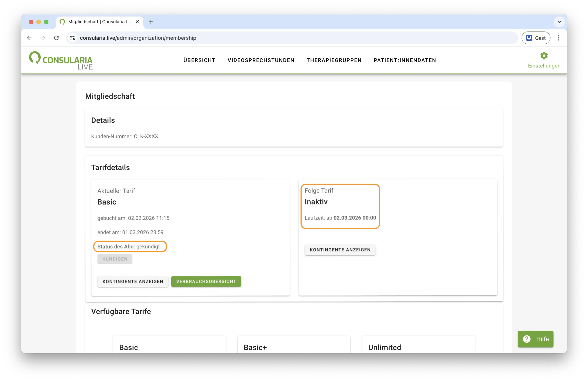Switch to Therapiegruppen section
The height and width of the screenshot is (381, 588).
tap(334, 60)
